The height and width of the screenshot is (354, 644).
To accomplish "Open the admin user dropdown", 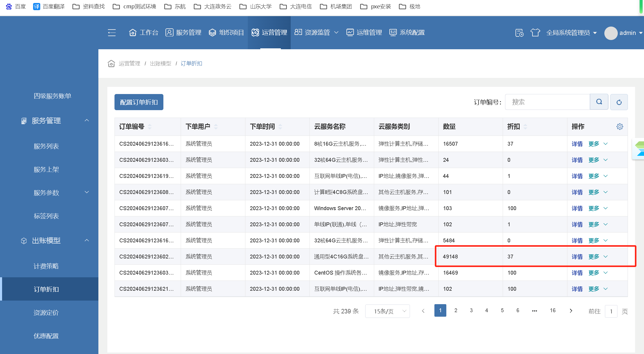I will [631, 33].
